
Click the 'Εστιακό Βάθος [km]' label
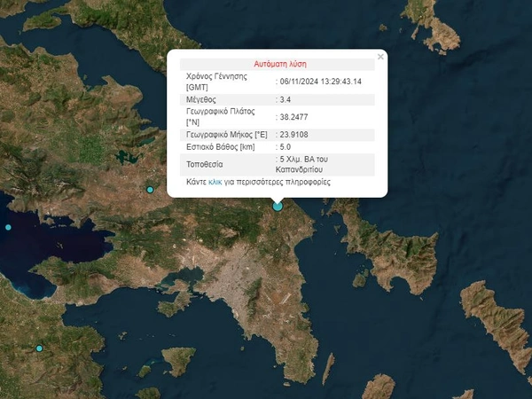coord(220,147)
